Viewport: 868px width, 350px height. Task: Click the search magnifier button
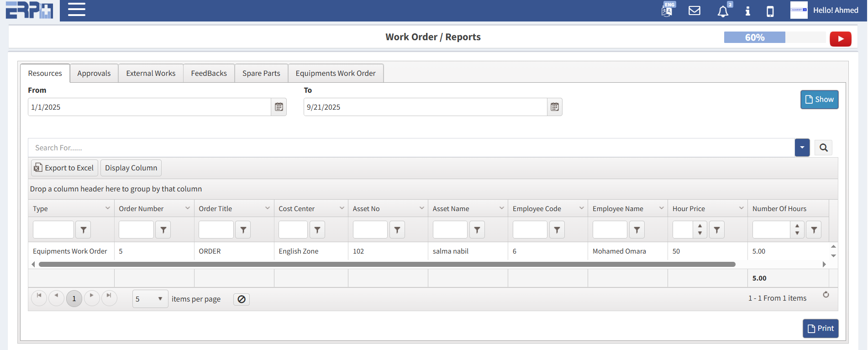(823, 148)
